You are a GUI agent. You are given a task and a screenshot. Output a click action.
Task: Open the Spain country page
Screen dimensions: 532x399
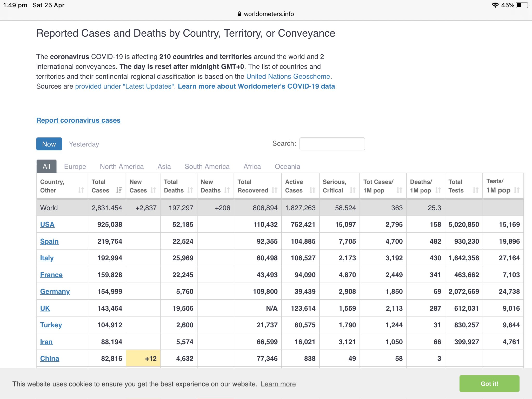[49, 241]
